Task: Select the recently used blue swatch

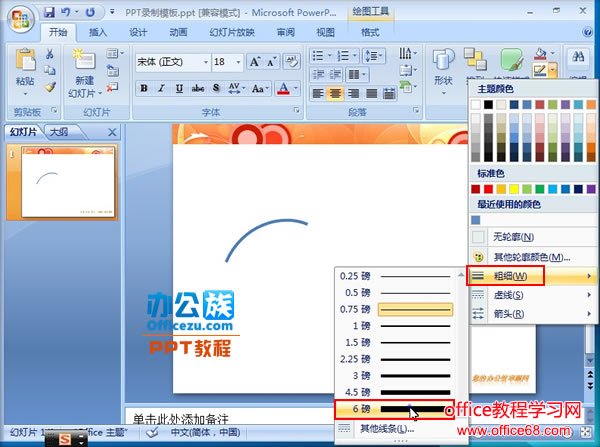Action: coord(476,220)
